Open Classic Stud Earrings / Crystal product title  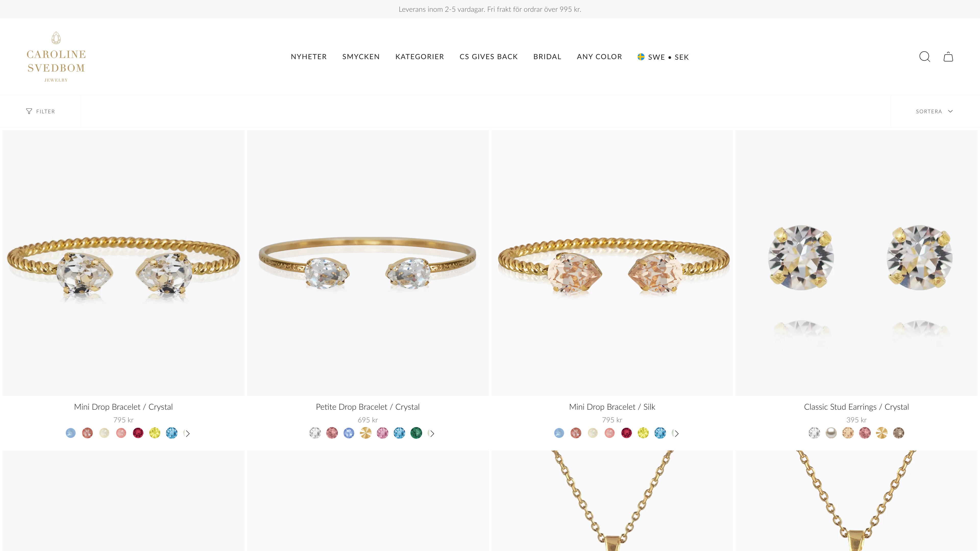pyautogui.click(x=856, y=407)
